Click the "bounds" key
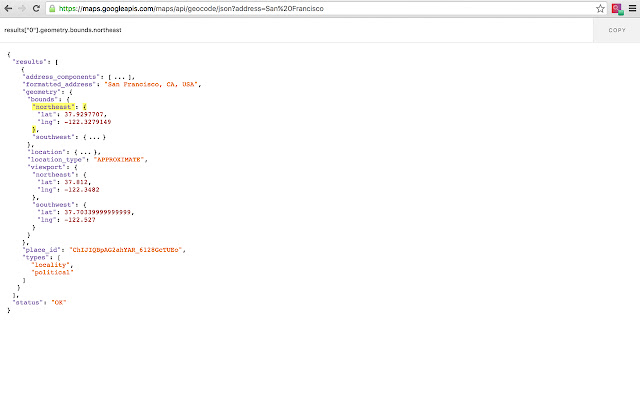The width and height of the screenshot is (640, 400). 42,99
